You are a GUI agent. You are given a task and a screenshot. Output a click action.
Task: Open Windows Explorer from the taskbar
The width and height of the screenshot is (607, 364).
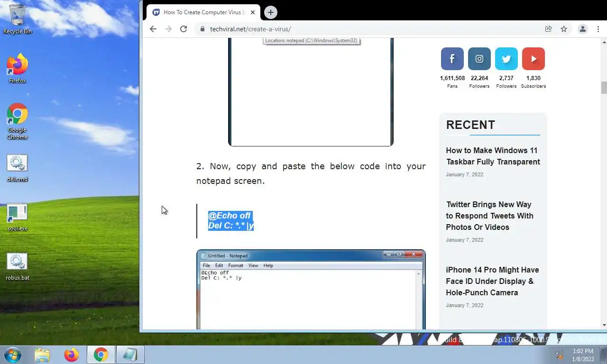coord(42,355)
